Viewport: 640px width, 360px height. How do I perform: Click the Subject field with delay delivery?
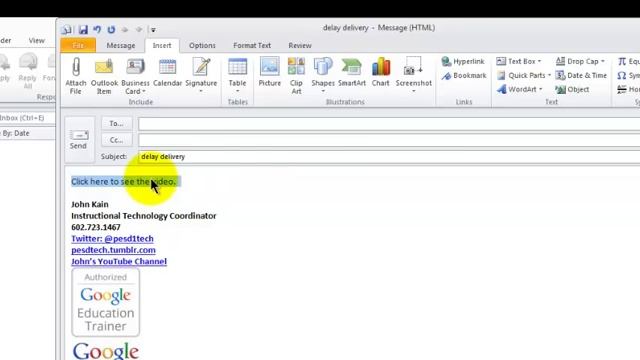pyautogui.click(x=389, y=157)
